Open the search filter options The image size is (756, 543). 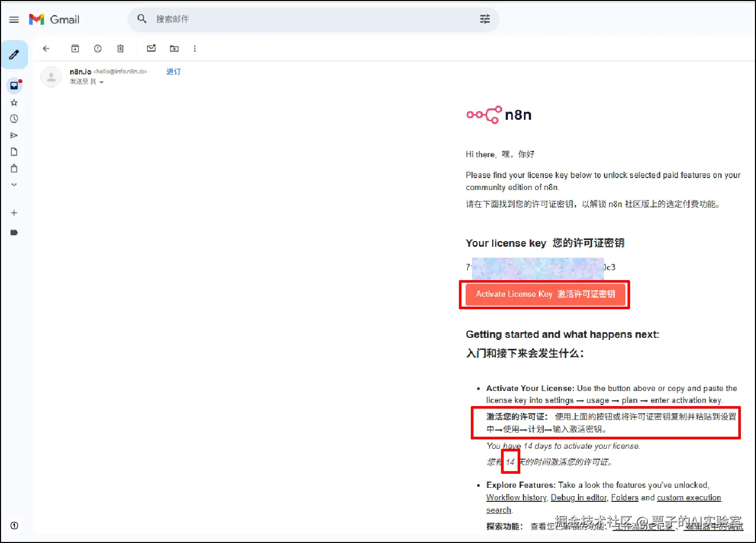[x=485, y=19]
